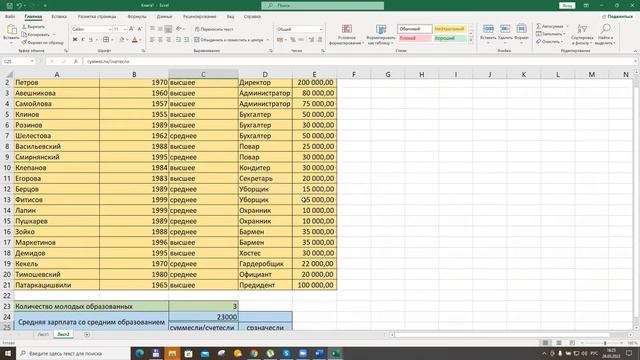Image resolution: width=640 pixels, height=360 pixels.
Task: Collapse the ribbon with the chevron
Action: point(635,51)
